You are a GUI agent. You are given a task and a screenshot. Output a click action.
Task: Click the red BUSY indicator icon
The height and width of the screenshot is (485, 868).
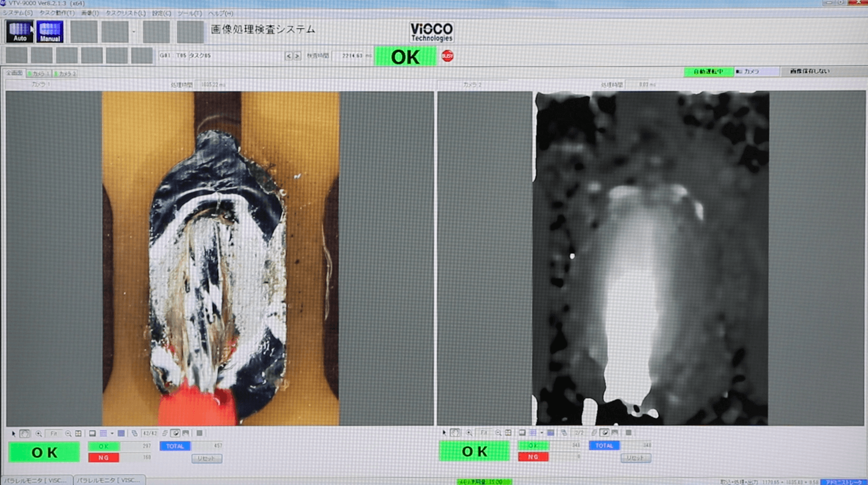click(x=447, y=56)
